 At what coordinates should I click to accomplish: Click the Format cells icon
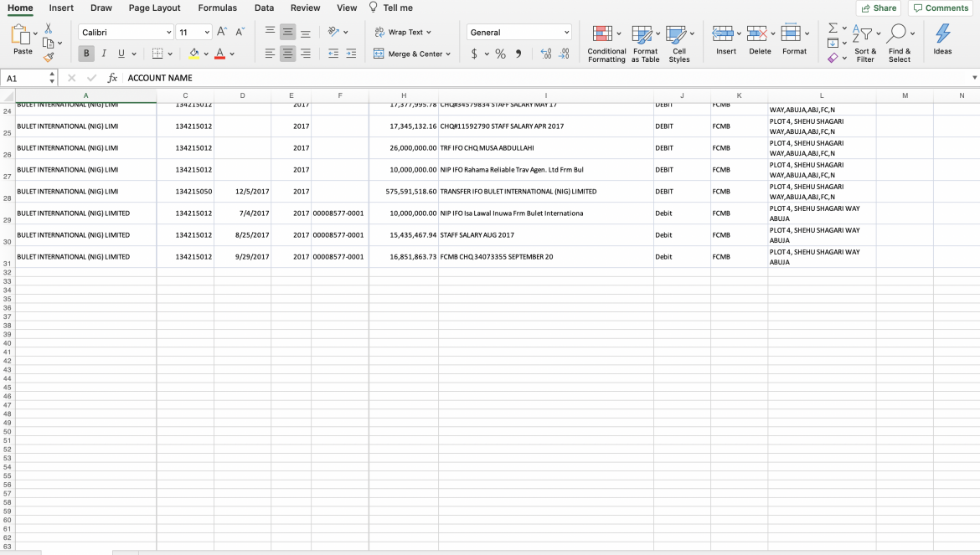pyautogui.click(x=791, y=33)
